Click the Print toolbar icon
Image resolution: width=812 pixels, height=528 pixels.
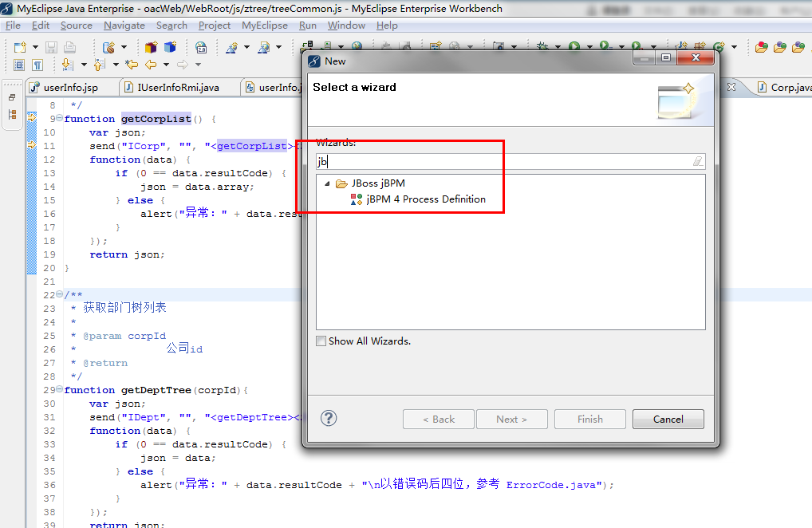(x=70, y=48)
